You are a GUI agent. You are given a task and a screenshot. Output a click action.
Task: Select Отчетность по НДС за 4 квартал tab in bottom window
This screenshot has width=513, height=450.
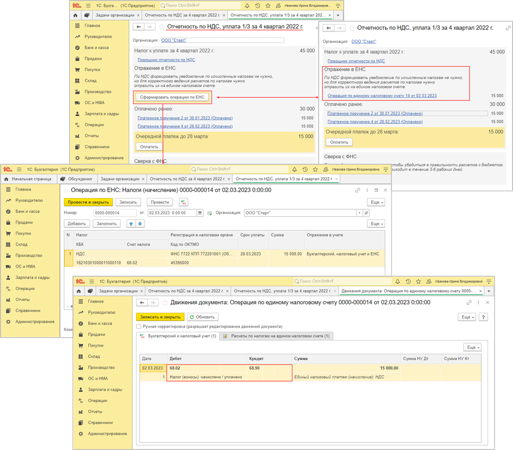[188, 291]
